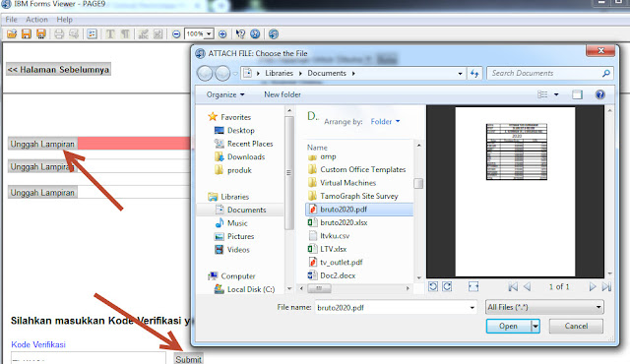Image resolution: width=630 pixels, height=364 pixels.
Task: Select the bruto2020.pdf file
Action: tap(359, 210)
